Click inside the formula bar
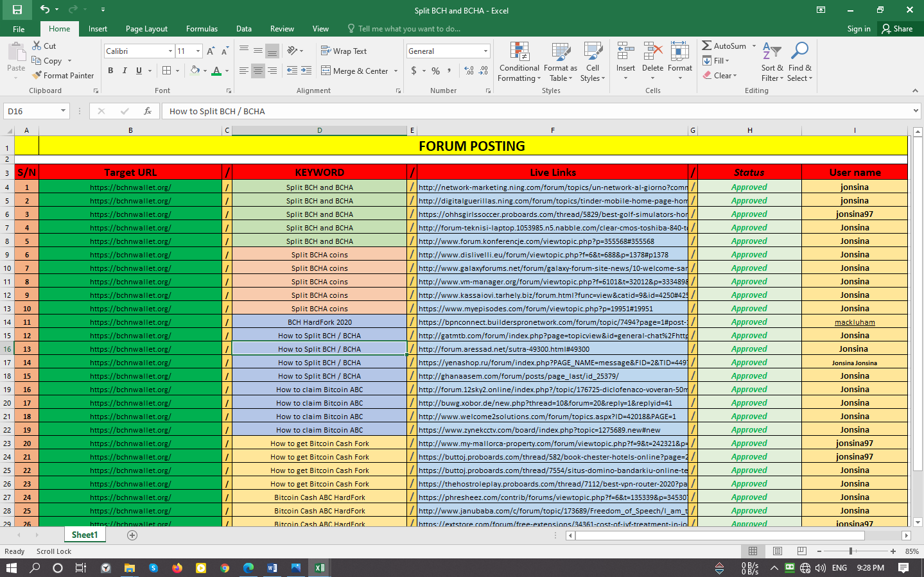Viewport: 924px width, 577px height. [x=449, y=110]
